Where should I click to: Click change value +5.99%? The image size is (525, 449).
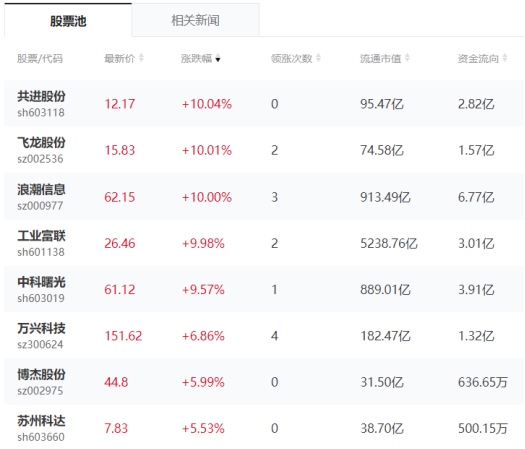[203, 382]
